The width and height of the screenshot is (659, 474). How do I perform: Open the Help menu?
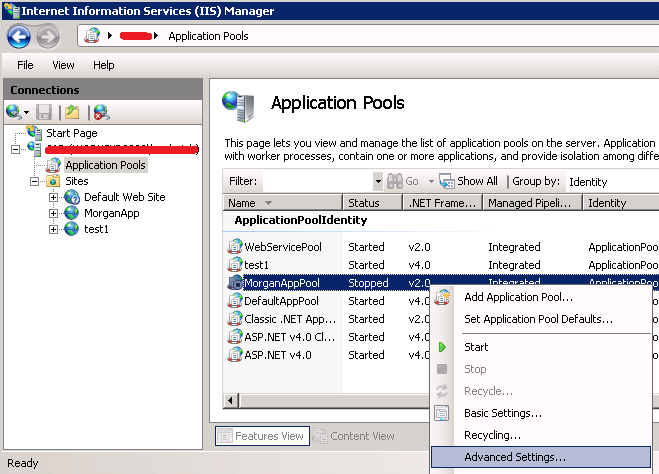pyautogui.click(x=104, y=65)
